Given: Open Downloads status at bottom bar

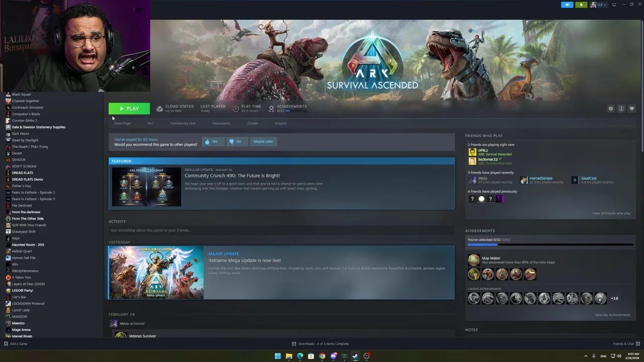Looking at the screenshot, I should [320, 344].
